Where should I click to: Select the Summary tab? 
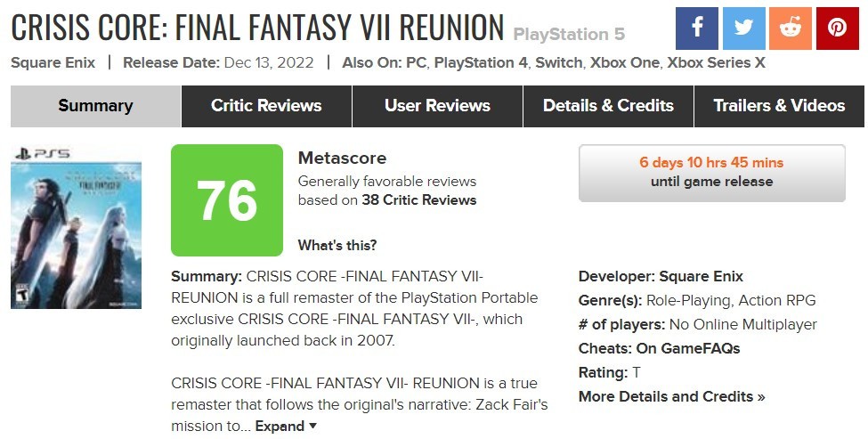point(95,106)
